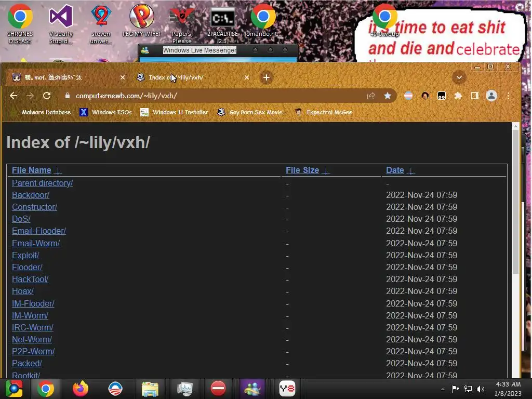
Task: Open the Email-Worm/ folder
Action: pyautogui.click(x=36, y=243)
